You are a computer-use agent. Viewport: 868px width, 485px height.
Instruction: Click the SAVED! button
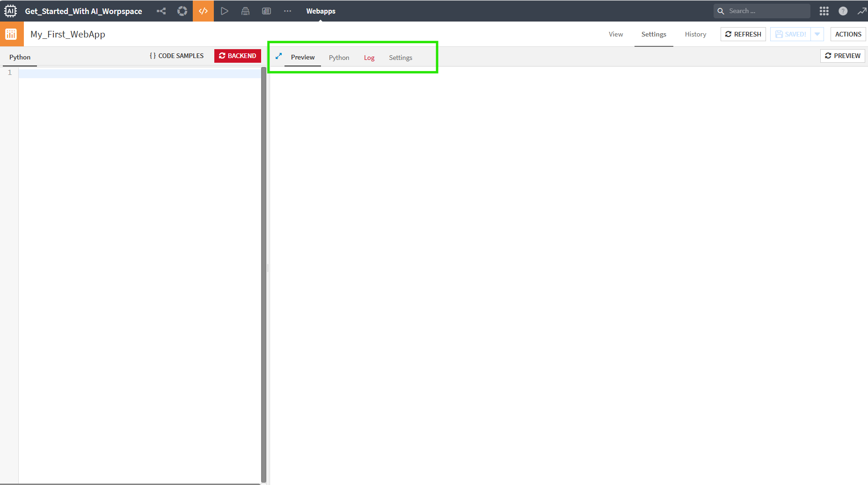click(x=790, y=34)
